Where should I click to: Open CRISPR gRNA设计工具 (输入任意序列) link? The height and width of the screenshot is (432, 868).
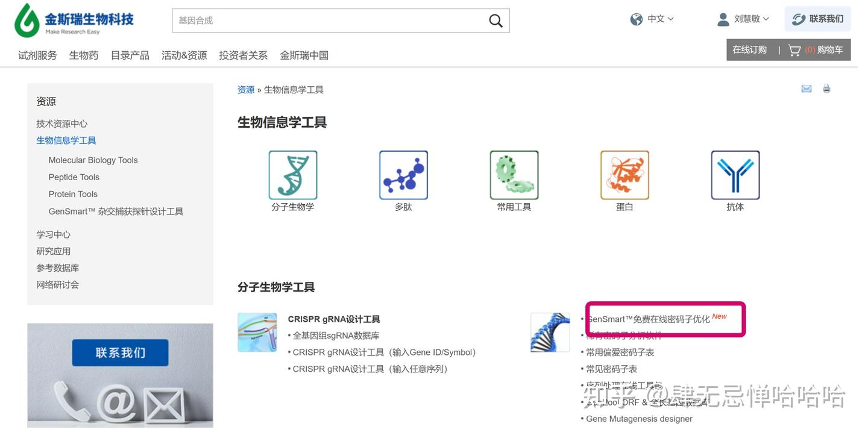pyautogui.click(x=370, y=369)
